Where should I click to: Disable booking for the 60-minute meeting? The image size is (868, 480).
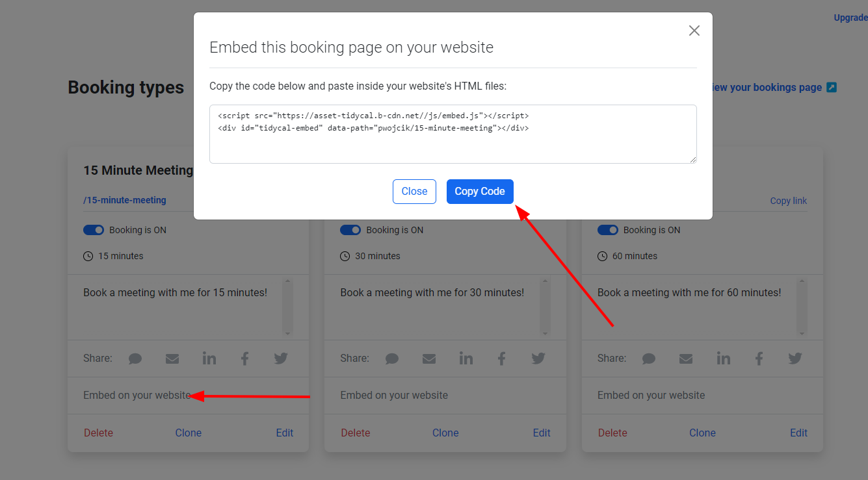pyautogui.click(x=608, y=230)
